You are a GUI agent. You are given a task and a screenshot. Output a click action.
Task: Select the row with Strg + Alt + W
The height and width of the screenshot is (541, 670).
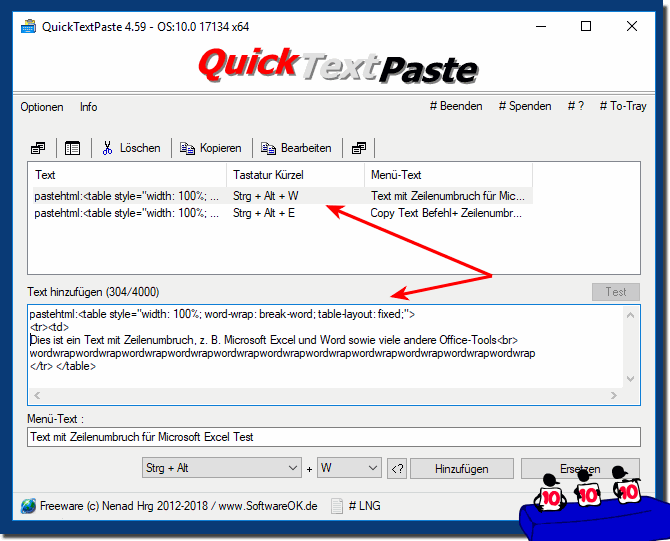[x=282, y=196]
